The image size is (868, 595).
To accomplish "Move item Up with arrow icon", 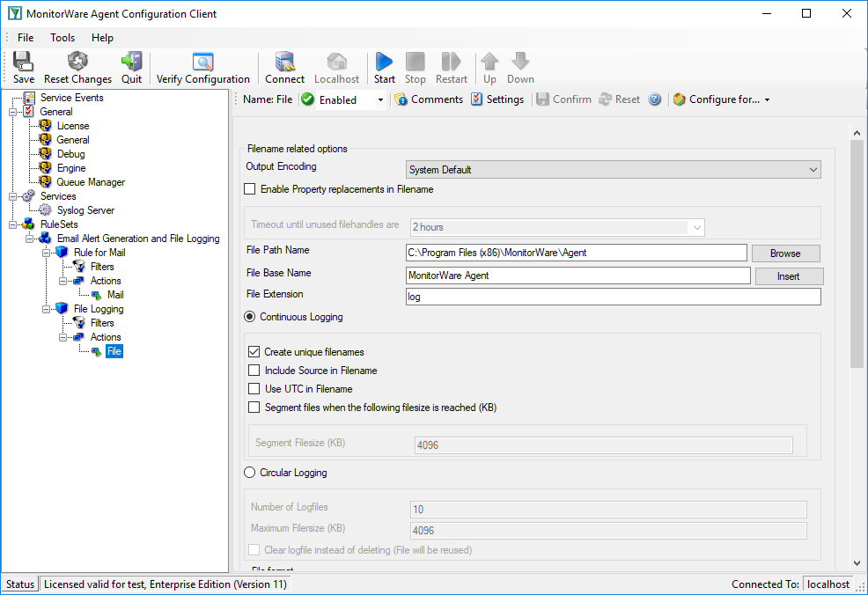I will point(489,61).
